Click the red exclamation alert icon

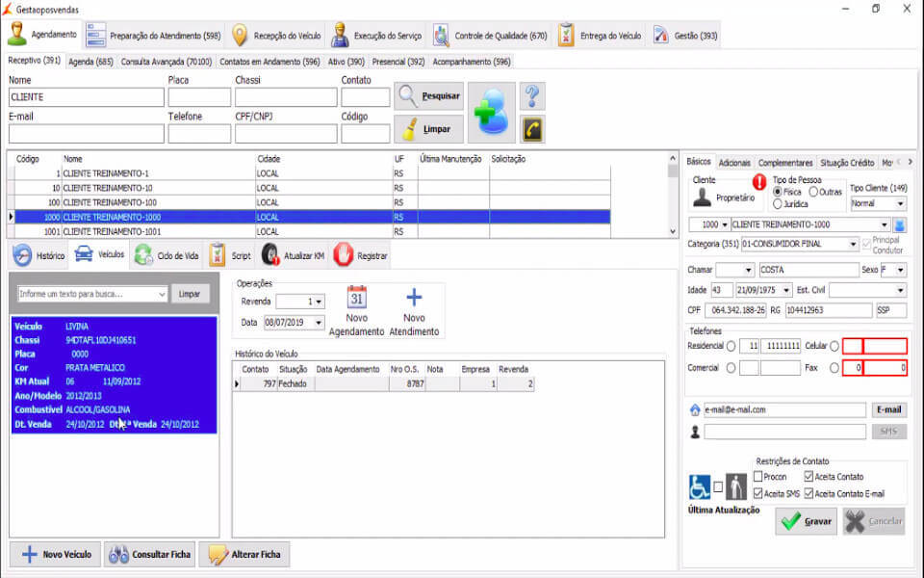(x=759, y=182)
